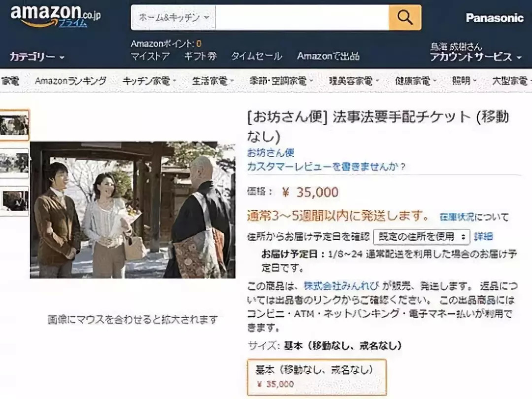Open the 既定の住所を使用 address selector

click(x=421, y=237)
